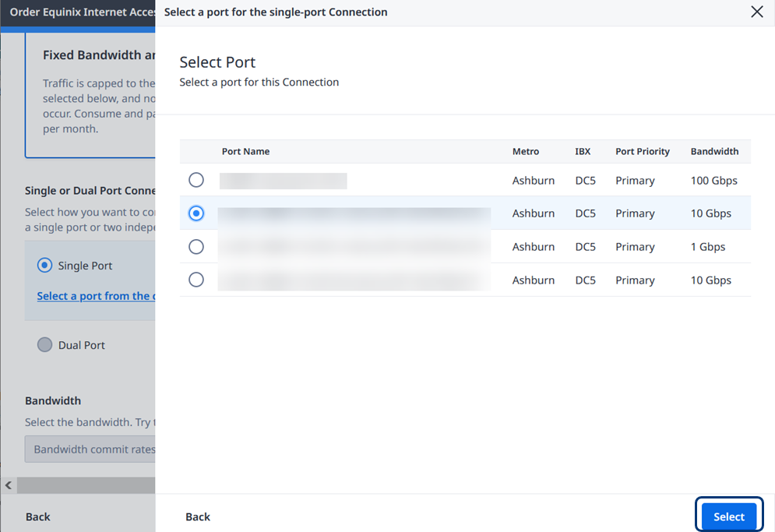This screenshot has width=775, height=532.
Task: Choose the 100 Gbps port radio button
Action: pyautogui.click(x=196, y=180)
